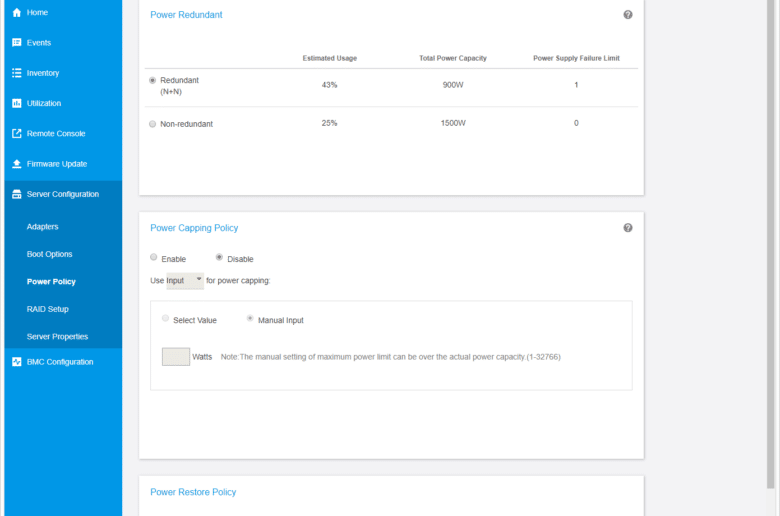This screenshot has height=516, width=780.
Task: Open Server Properties in sidebar
Action: pyautogui.click(x=57, y=337)
